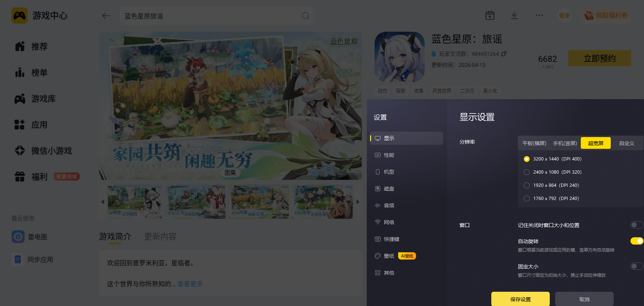Click 领取福利券 coupon button

click(x=606, y=15)
